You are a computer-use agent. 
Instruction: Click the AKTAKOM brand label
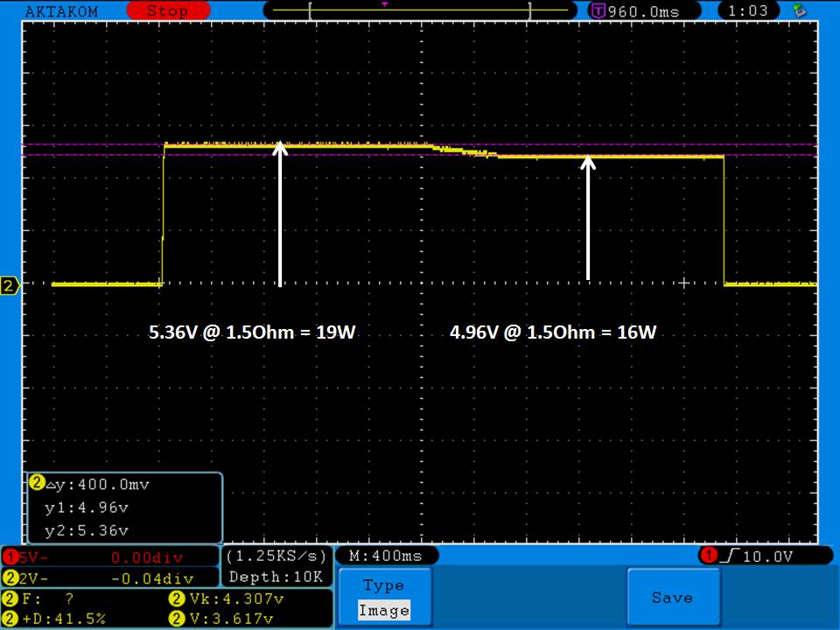click(x=61, y=11)
